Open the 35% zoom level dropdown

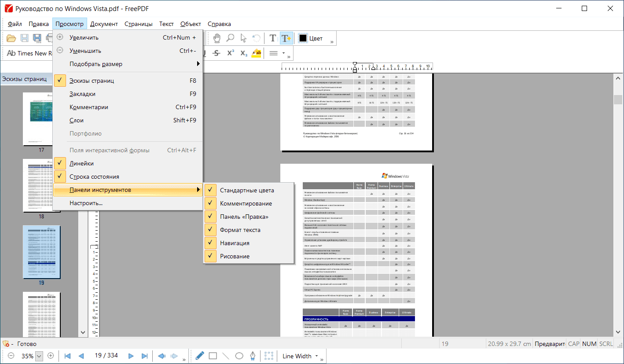pos(39,356)
